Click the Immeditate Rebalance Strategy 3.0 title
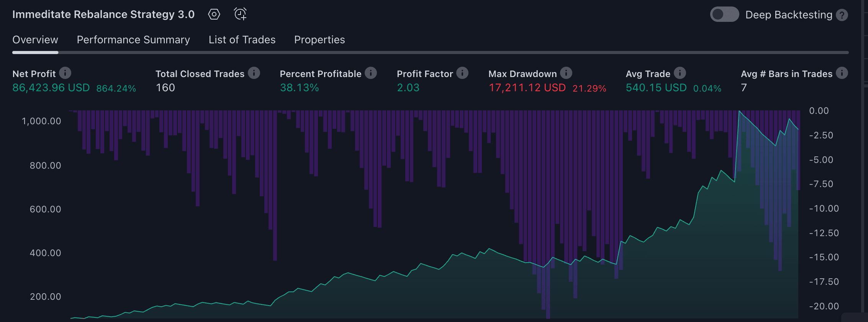This screenshot has height=322, width=868. point(103,15)
